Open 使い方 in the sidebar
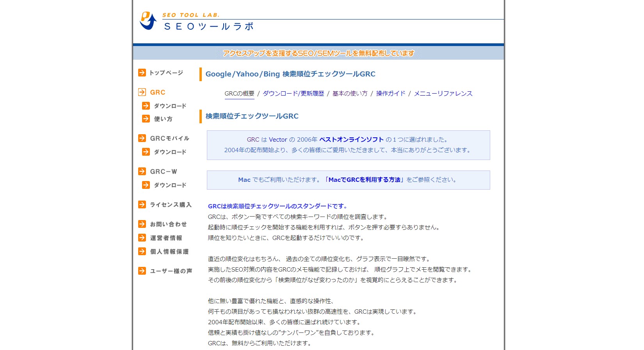This screenshot has height=350, width=644. point(163,119)
